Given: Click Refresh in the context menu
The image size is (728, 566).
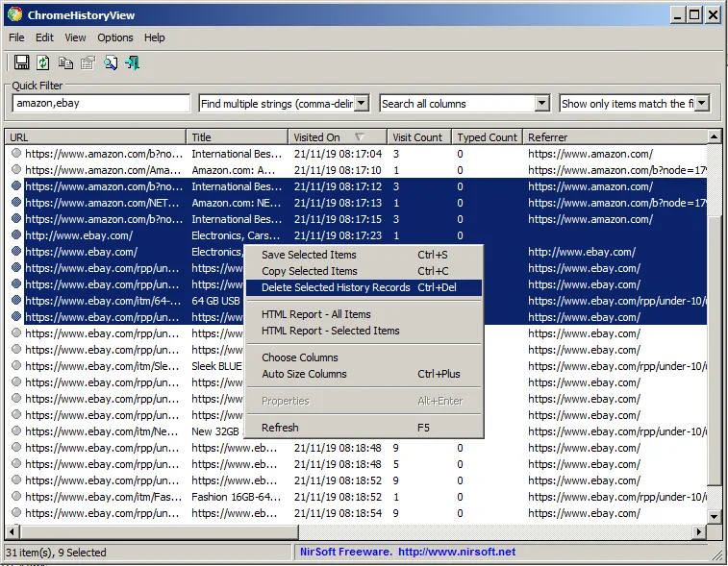Looking at the screenshot, I should pos(364,428).
